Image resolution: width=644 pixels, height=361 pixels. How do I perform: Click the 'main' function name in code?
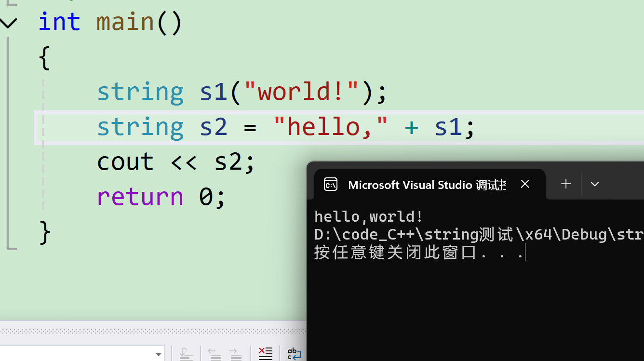tap(125, 22)
